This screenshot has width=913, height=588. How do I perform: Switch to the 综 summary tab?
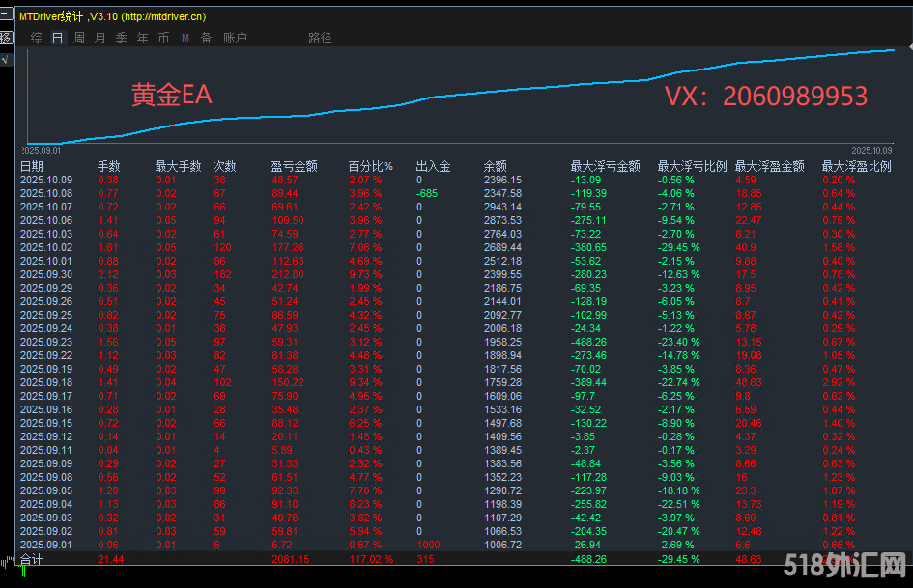point(36,38)
